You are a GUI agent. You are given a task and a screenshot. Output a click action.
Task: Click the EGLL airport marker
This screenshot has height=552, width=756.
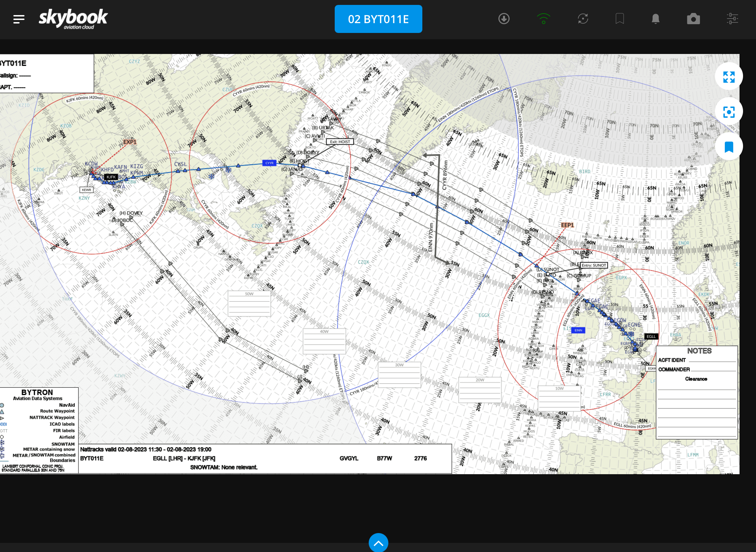(651, 336)
